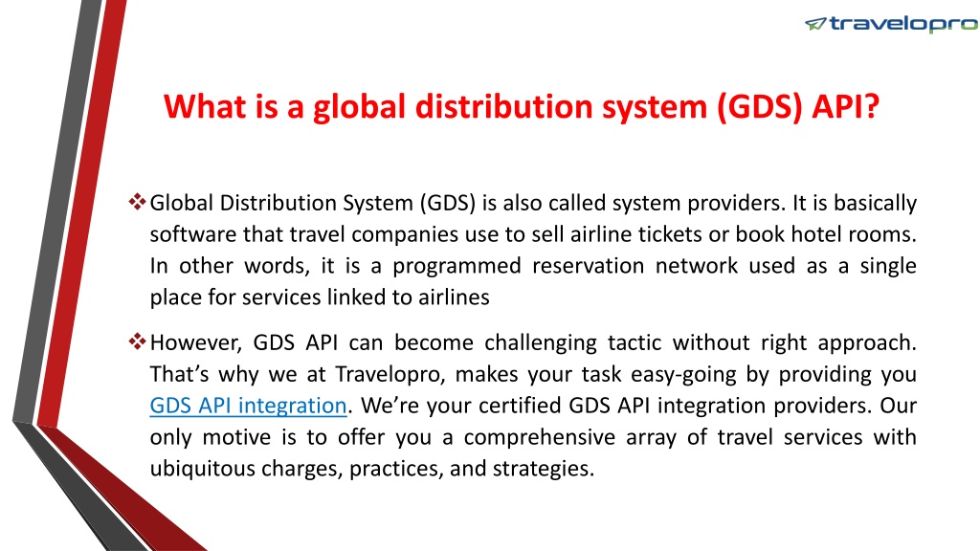The image size is (980, 551).
Task: Click the bullet before 'However, GDS API'
Action: click(137, 342)
